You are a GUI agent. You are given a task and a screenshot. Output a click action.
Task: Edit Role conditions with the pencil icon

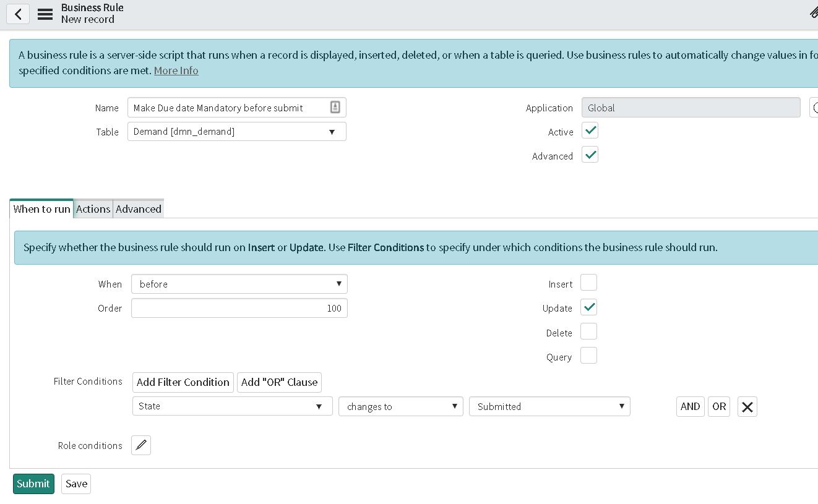140,445
